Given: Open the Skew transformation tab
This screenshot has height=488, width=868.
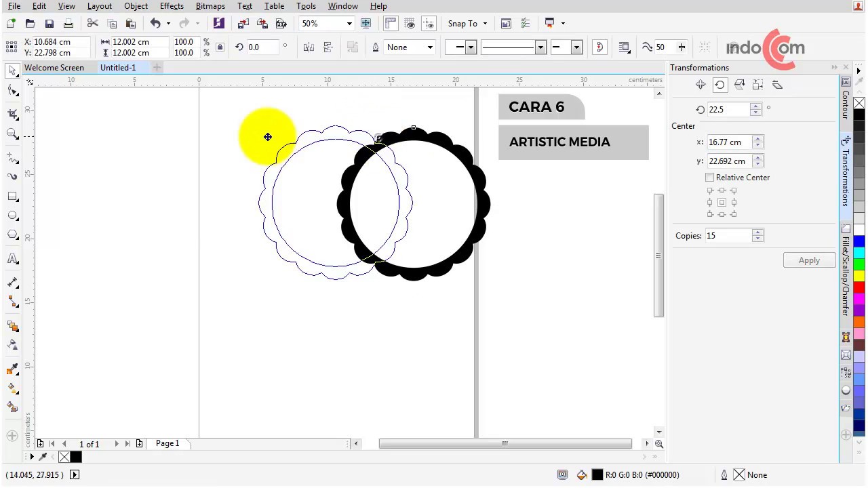Looking at the screenshot, I should click(x=778, y=85).
